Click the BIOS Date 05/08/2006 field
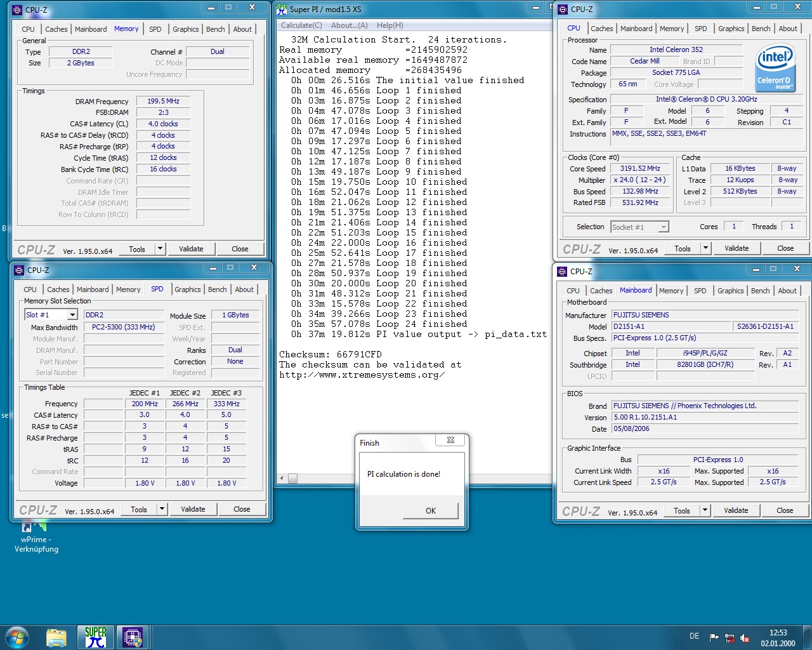The height and width of the screenshot is (650, 812). pyautogui.click(x=705, y=429)
